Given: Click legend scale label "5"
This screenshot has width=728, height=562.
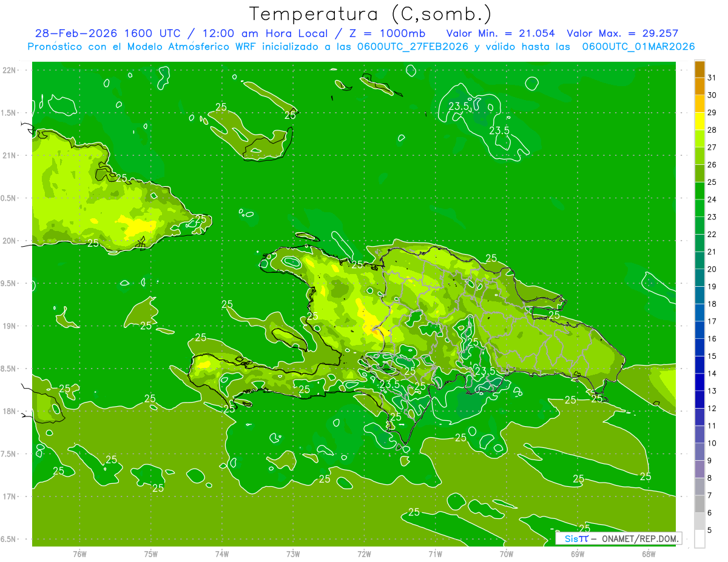Looking at the screenshot, I should point(710,530).
